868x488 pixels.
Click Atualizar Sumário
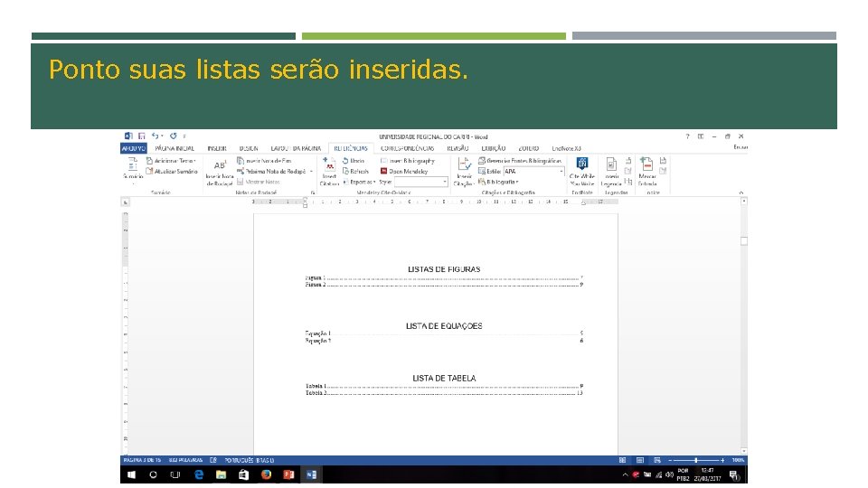pyautogui.click(x=172, y=172)
